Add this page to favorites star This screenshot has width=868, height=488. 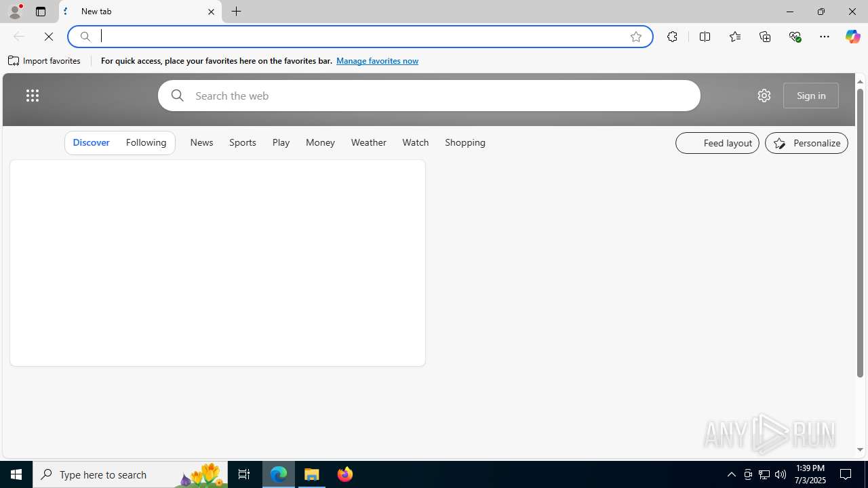(636, 37)
